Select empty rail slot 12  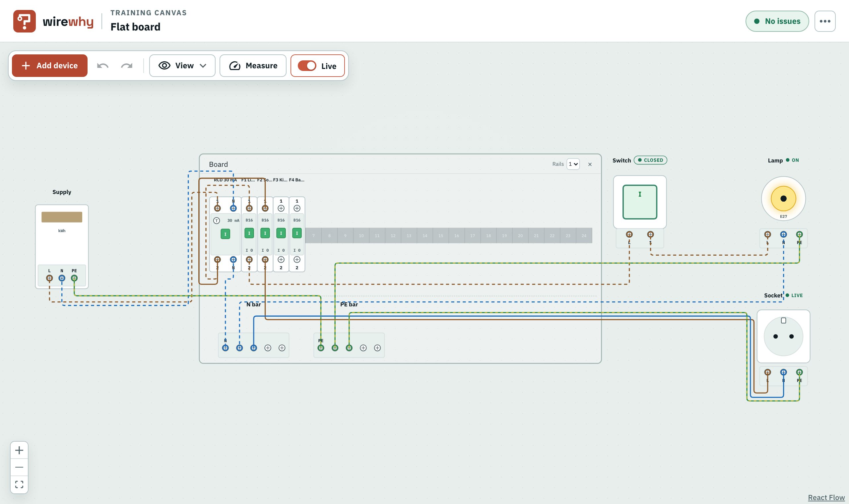393,236
